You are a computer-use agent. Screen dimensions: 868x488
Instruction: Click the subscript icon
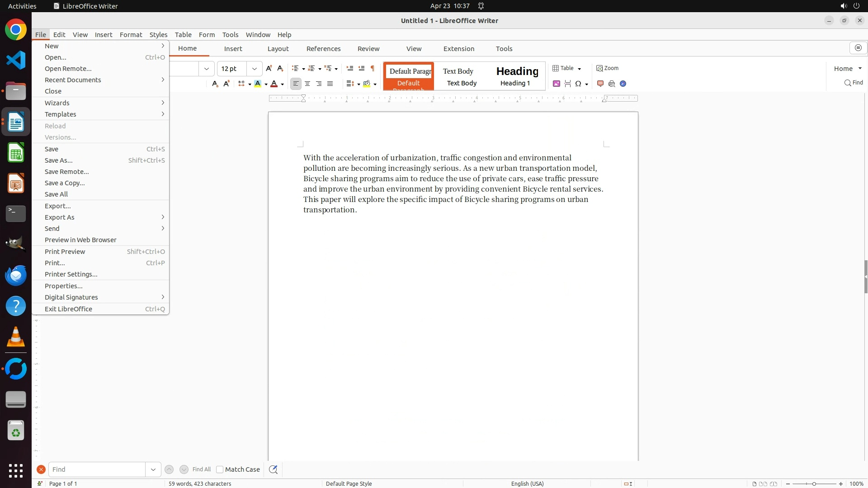(x=215, y=84)
